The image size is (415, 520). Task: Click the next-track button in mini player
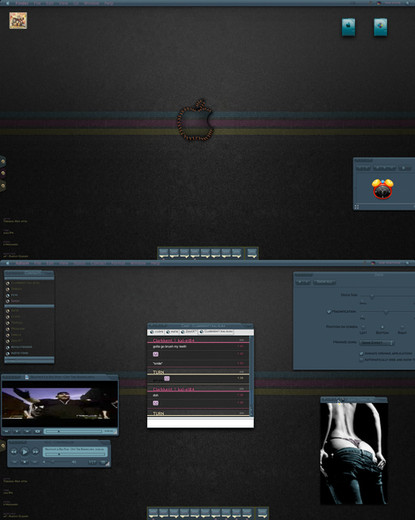point(35,452)
